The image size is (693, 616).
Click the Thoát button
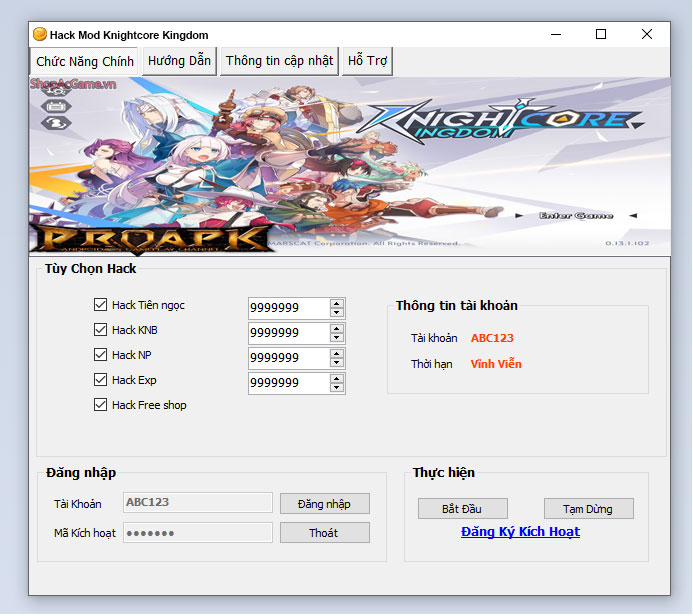pyautogui.click(x=325, y=533)
